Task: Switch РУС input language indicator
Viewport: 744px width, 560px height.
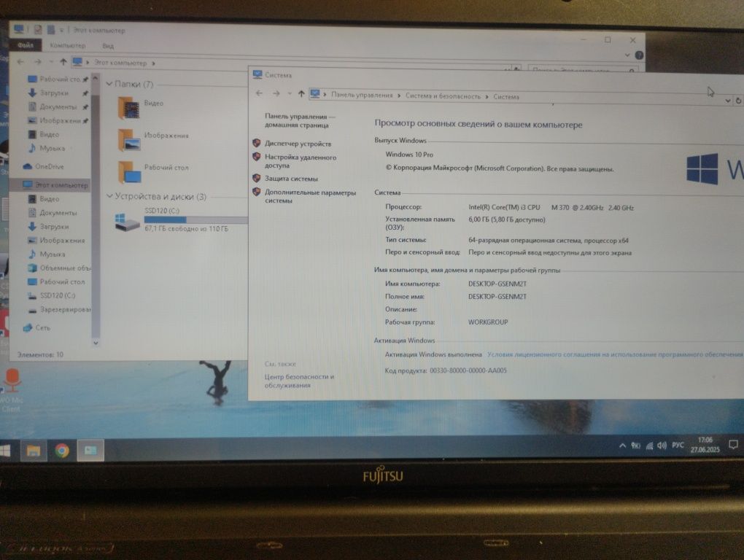Action: [678, 446]
